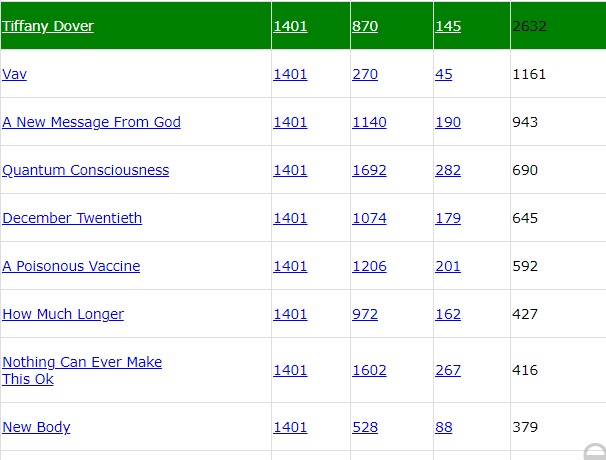Click 1401 in New Body row
The width and height of the screenshot is (606, 460).
coord(290,427)
